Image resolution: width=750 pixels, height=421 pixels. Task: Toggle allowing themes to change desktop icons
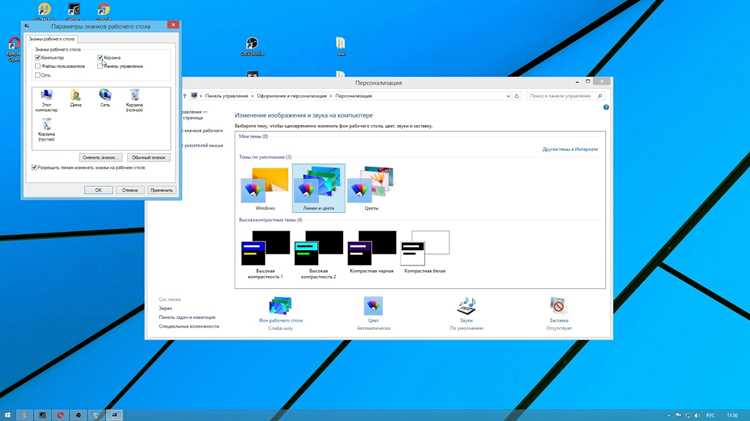click(34, 167)
